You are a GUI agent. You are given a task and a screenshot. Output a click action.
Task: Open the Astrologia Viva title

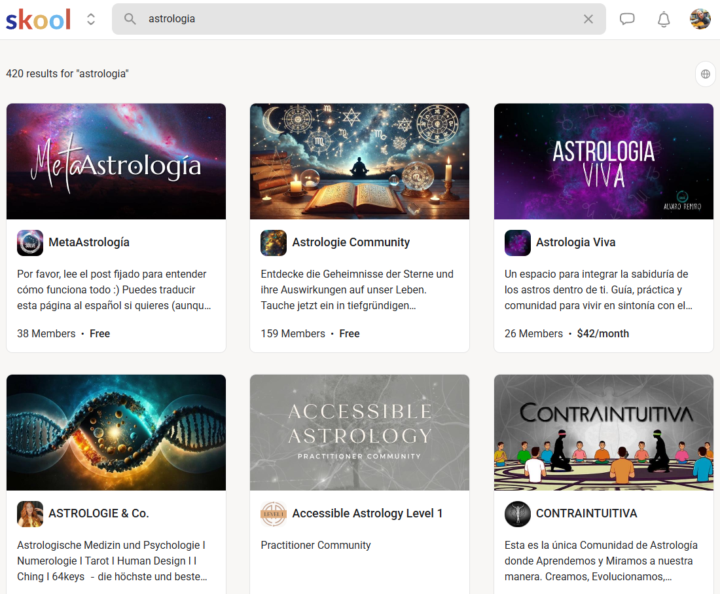[x=576, y=242]
